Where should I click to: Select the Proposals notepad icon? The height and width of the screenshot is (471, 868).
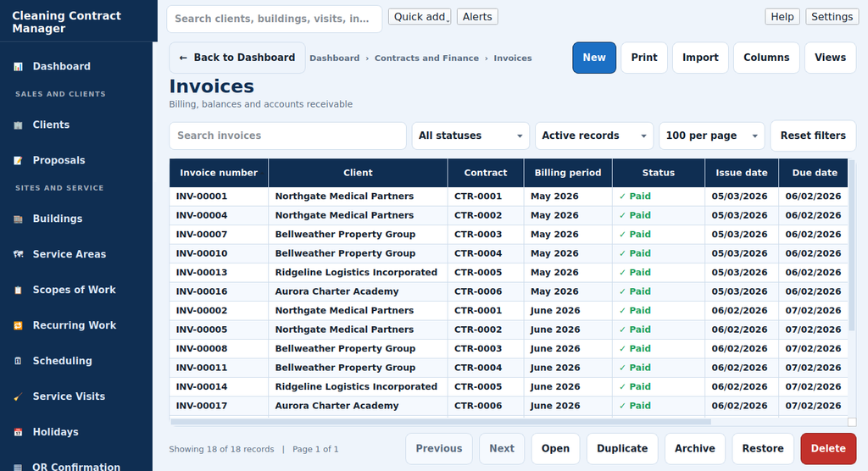pyautogui.click(x=19, y=160)
